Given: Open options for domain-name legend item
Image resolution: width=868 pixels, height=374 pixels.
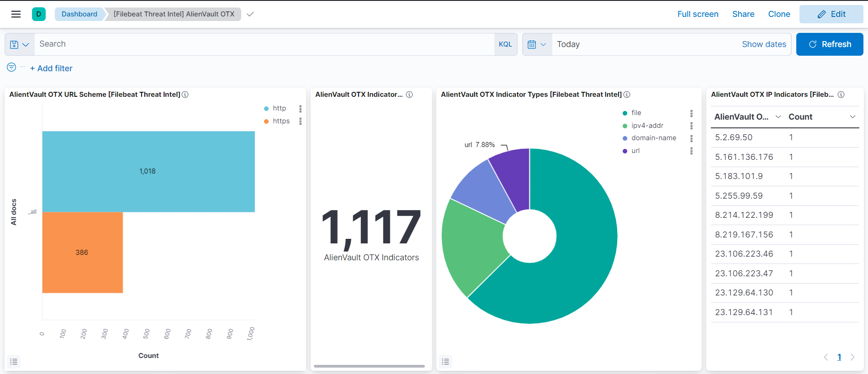Looking at the screenshot, I should tap(691, 138).
